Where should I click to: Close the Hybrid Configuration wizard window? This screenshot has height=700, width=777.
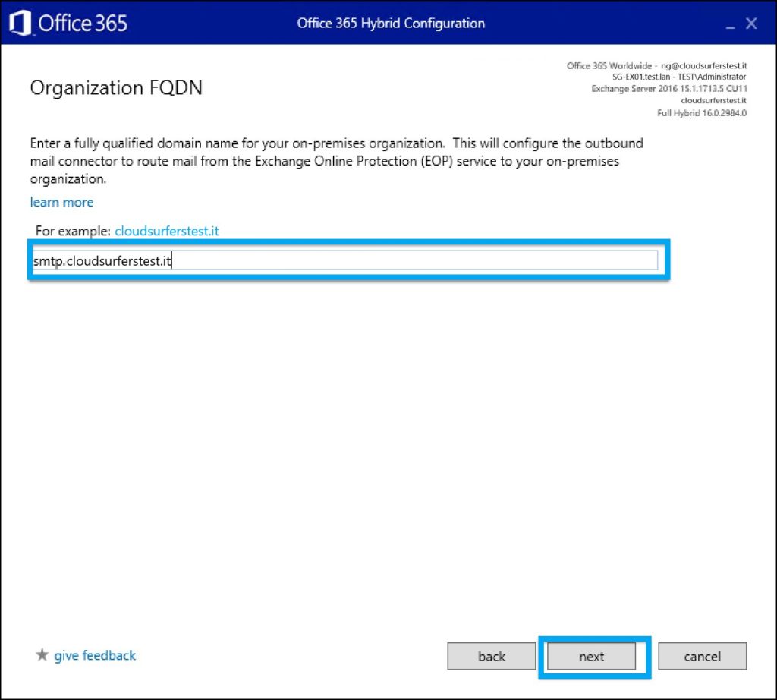pyautogui.click(x=751, y=24)
